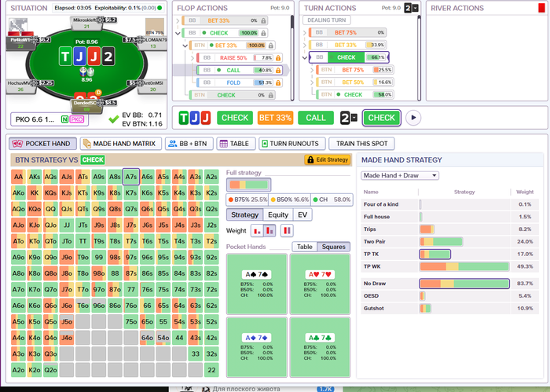
Task: Expand turn BTN BET 75% row
Action: tap(312, 70)
